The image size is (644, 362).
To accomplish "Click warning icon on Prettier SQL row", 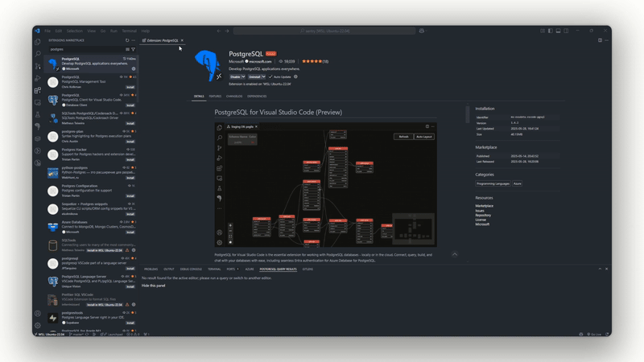I will pyautogui.click(x=127, y=305).
